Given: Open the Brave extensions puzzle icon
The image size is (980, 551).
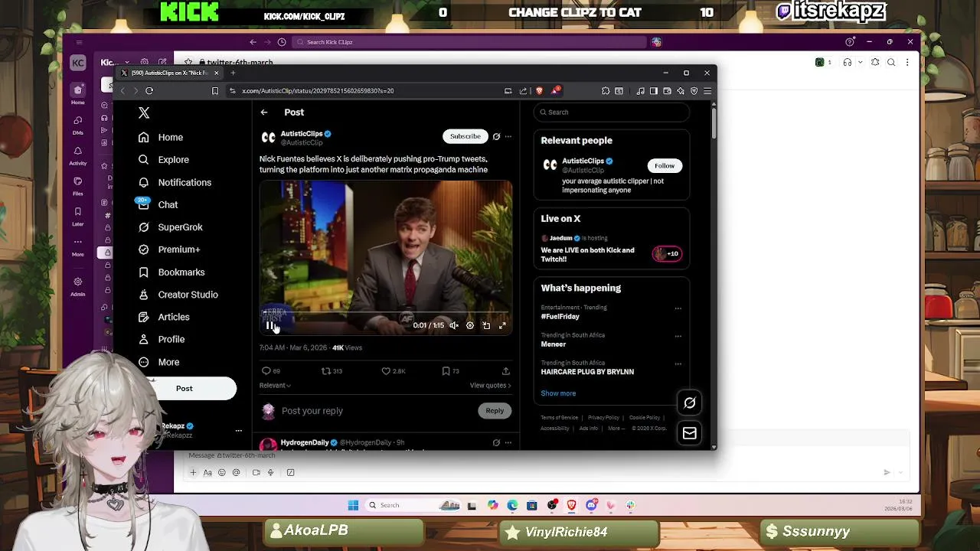Looking at the screenshot, I should click(x=606, y=91).
